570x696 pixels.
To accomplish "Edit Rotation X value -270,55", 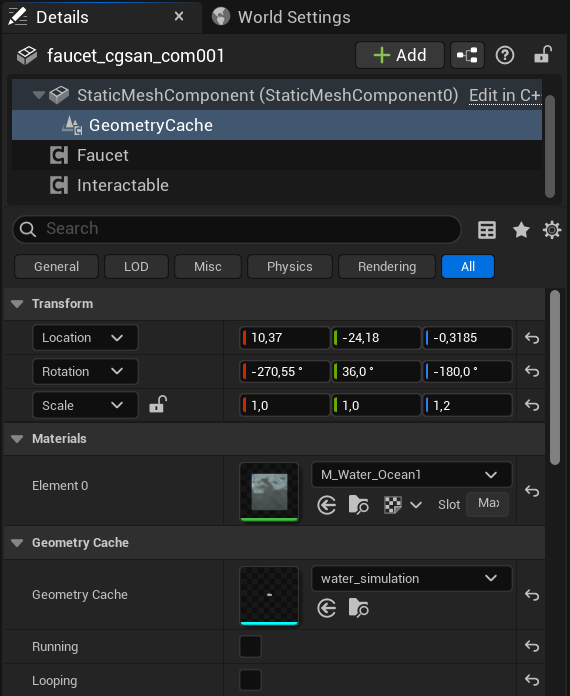I will coord(285,372).
